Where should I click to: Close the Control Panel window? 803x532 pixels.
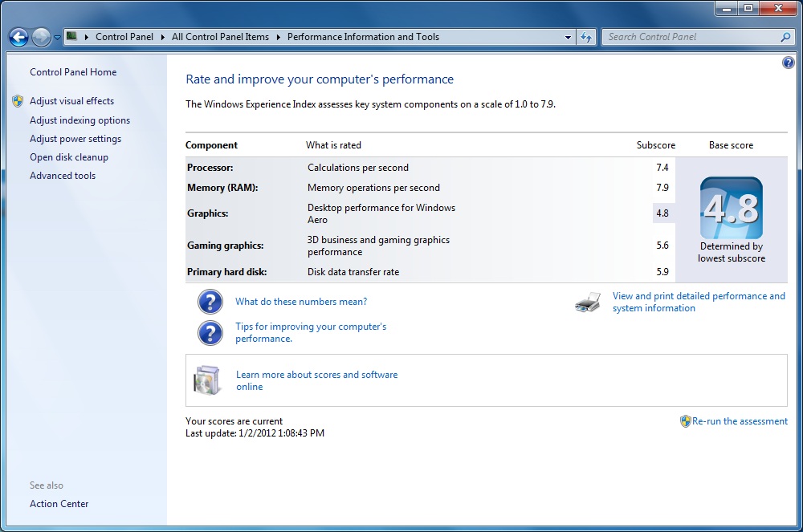click(778, 8)
